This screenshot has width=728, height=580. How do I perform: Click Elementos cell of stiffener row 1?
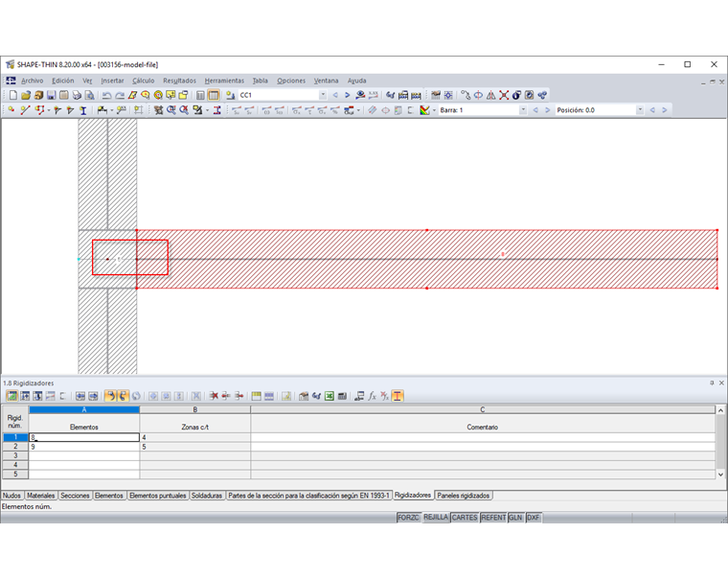[x=84, y=437]
